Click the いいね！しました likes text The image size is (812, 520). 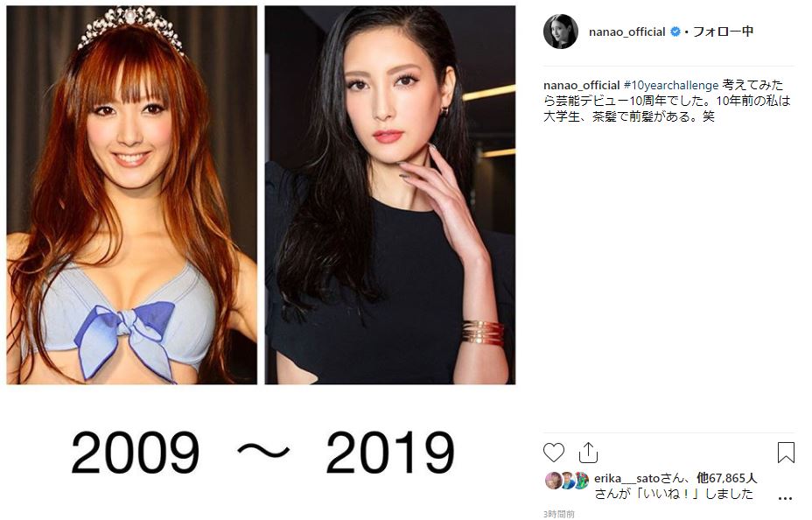coord(673,494)
